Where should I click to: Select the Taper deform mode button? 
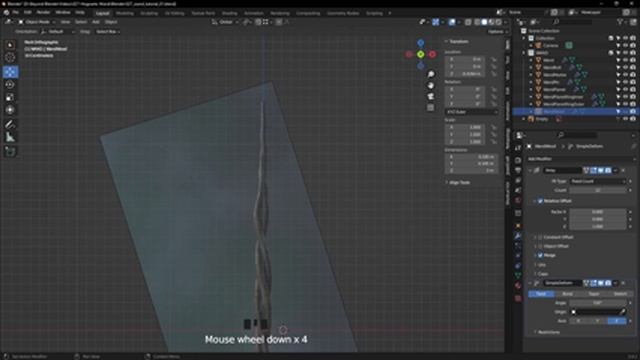click(x=593, y=294)
